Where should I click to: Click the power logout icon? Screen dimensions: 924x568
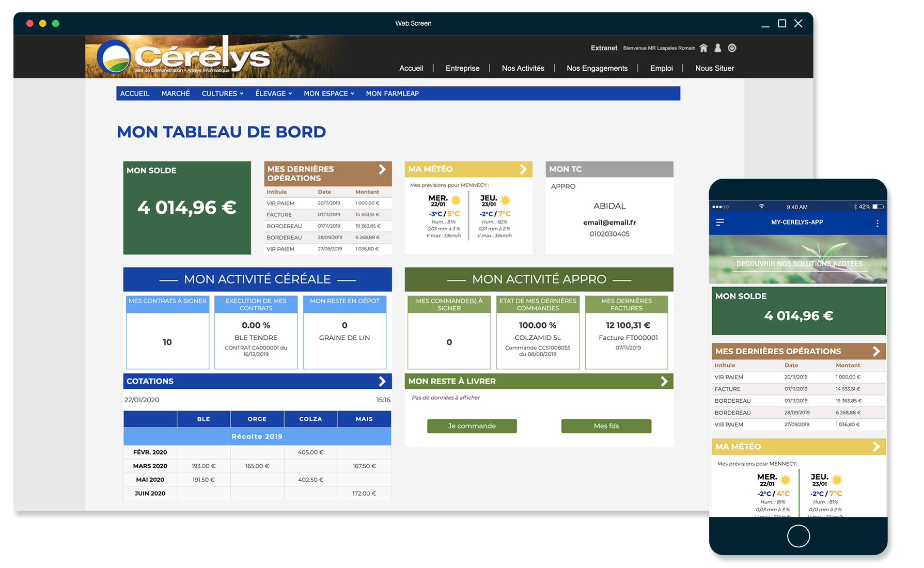[x=732, y=48]
